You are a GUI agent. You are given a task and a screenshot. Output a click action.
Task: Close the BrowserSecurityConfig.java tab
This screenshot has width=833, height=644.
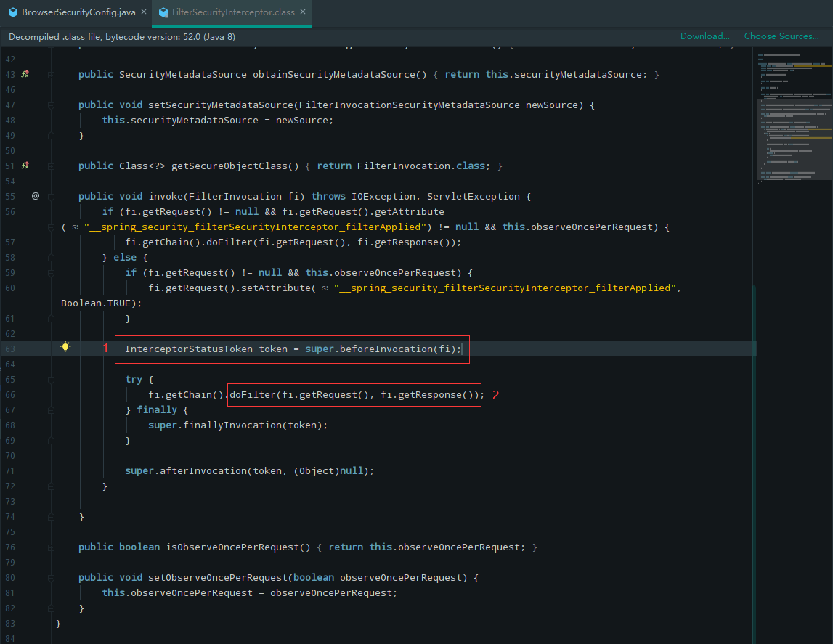click(143, 12)
